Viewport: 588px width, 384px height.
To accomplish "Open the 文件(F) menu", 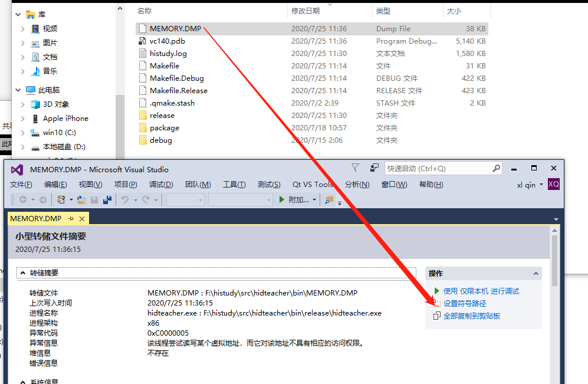I will [21, 185].
